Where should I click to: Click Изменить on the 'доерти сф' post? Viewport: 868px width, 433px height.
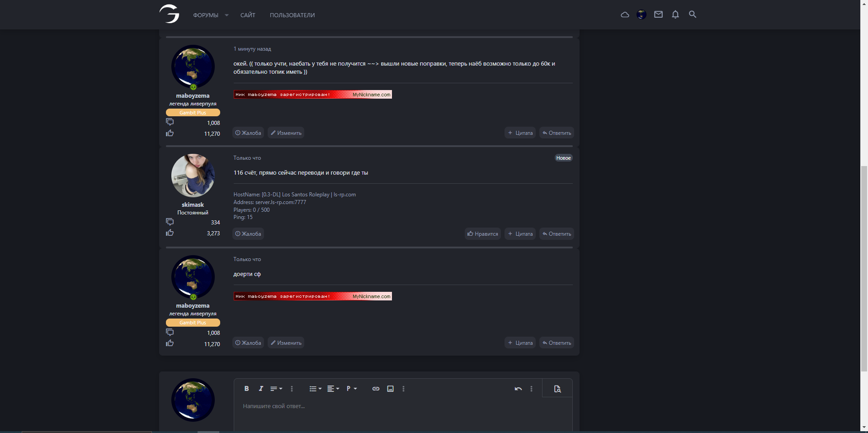tap(286, 343)
